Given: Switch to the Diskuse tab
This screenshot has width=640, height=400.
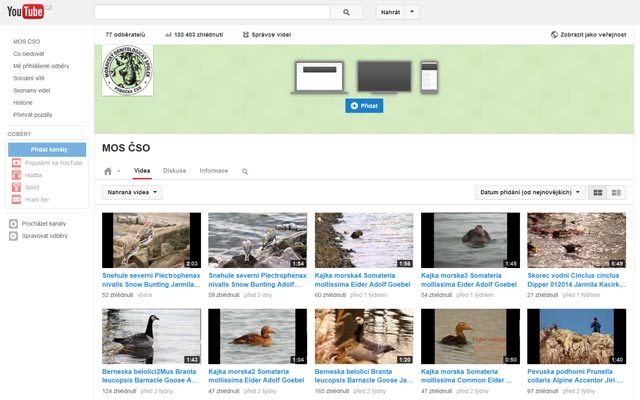Looking at the screenshot, I should [174, 171].
